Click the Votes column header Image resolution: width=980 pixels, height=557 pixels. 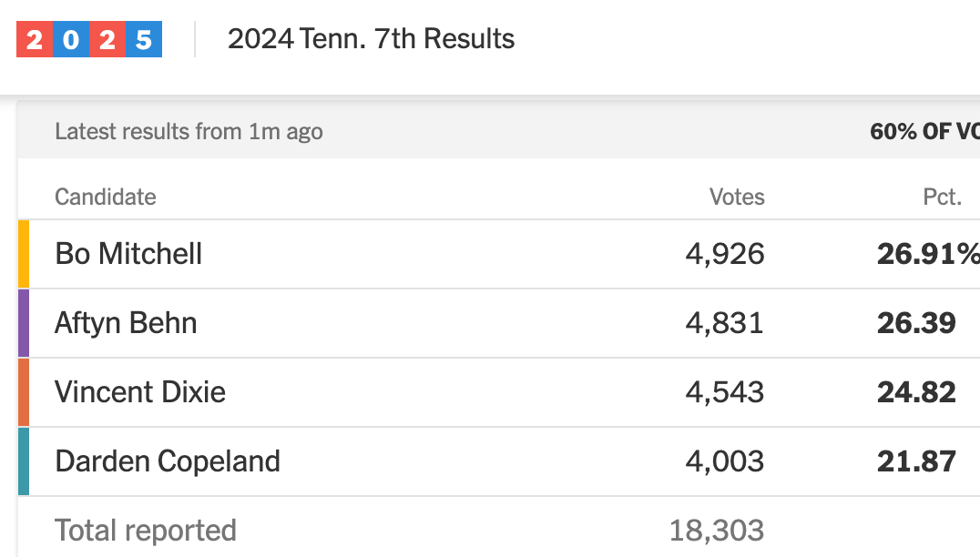737,197
